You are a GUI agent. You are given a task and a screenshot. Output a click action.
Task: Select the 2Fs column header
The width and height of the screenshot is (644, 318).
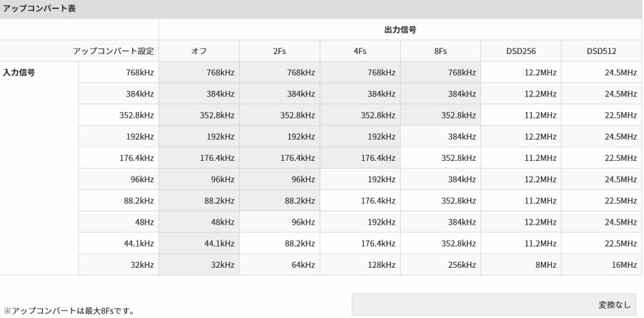click(x=279, y=51)
